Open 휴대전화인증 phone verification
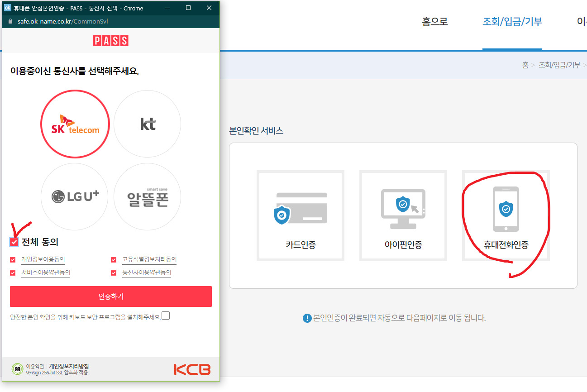This screenshot has height=392, width=587. 506,215
